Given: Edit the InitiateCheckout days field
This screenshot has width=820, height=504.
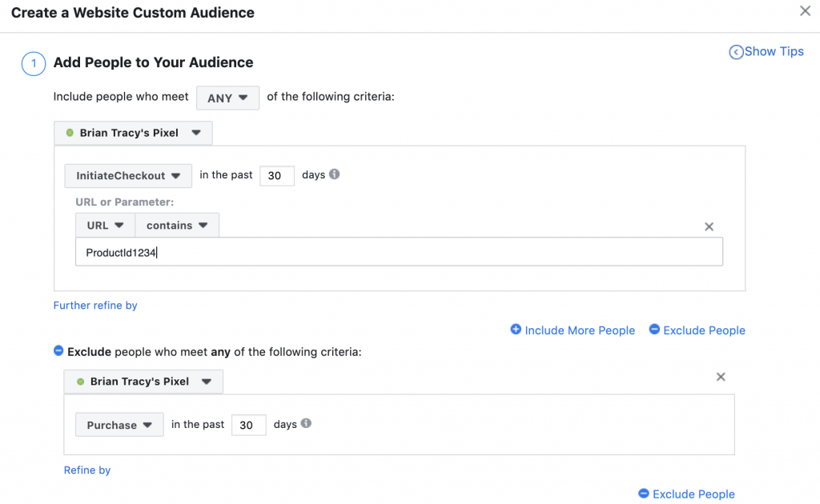Looking at the screenshot, I should [276, 175].
